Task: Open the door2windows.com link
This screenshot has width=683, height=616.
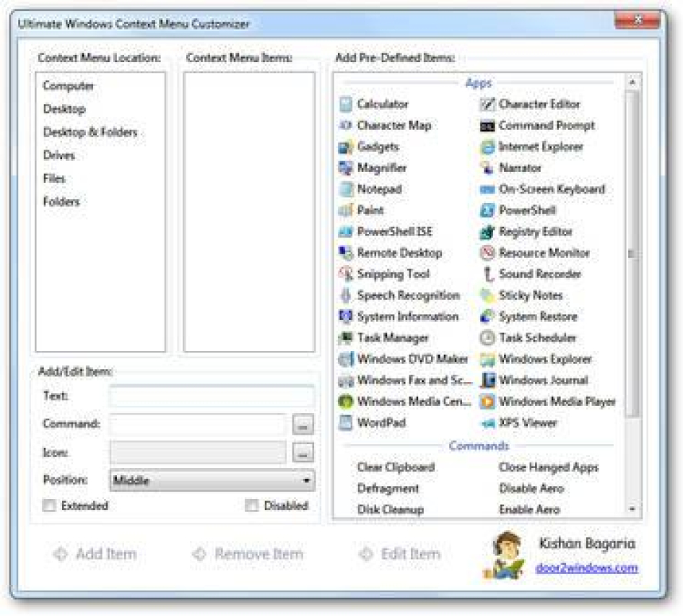Action: tap(587, 568)
